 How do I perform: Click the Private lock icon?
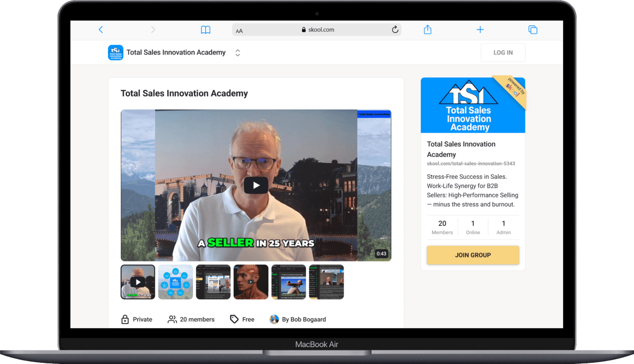(125, 319)
